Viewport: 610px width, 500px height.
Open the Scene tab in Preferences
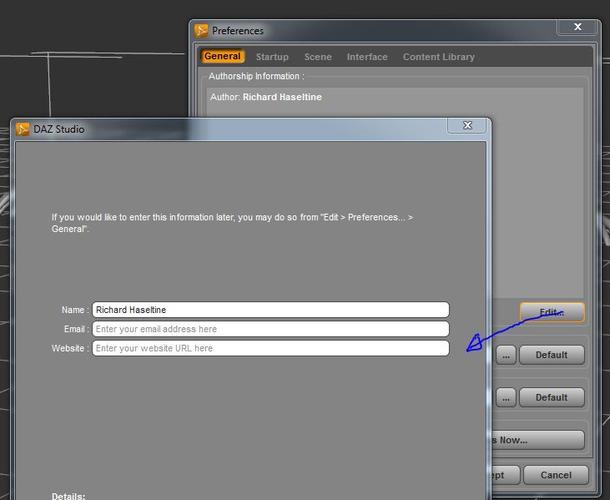click(x=318, y=57)
